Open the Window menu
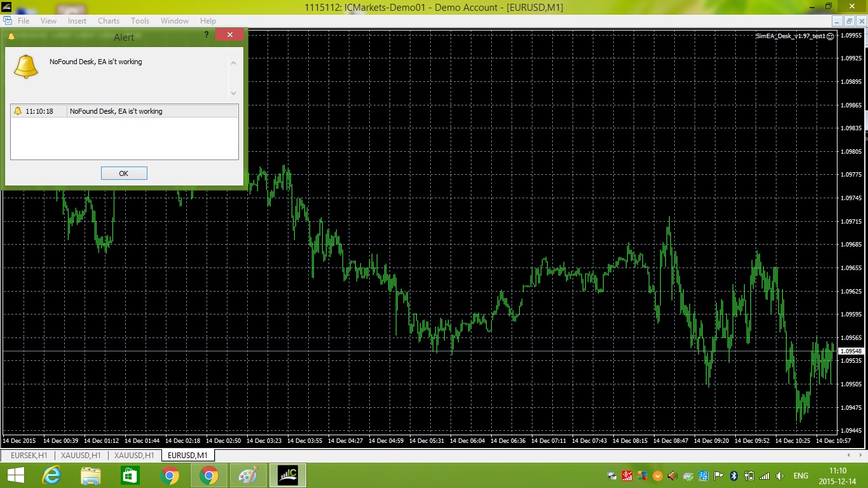Viewport: 868px width, 488px height. [x=175, y=21]
